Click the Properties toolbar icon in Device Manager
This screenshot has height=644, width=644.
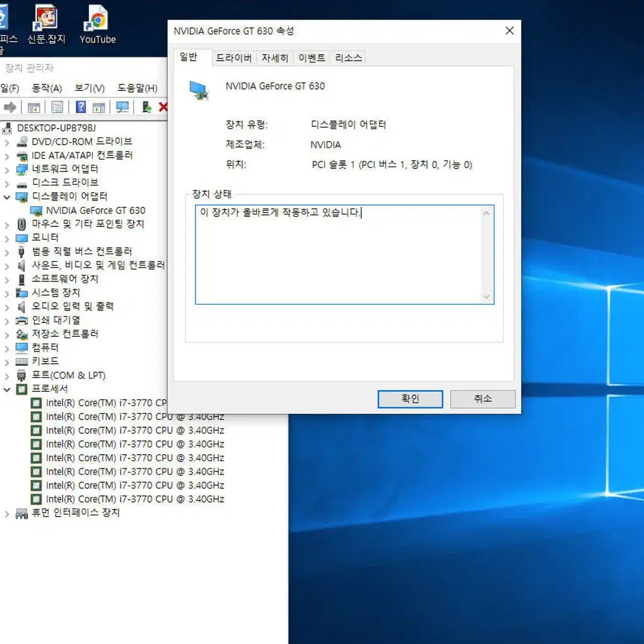(x=57, y=108)
